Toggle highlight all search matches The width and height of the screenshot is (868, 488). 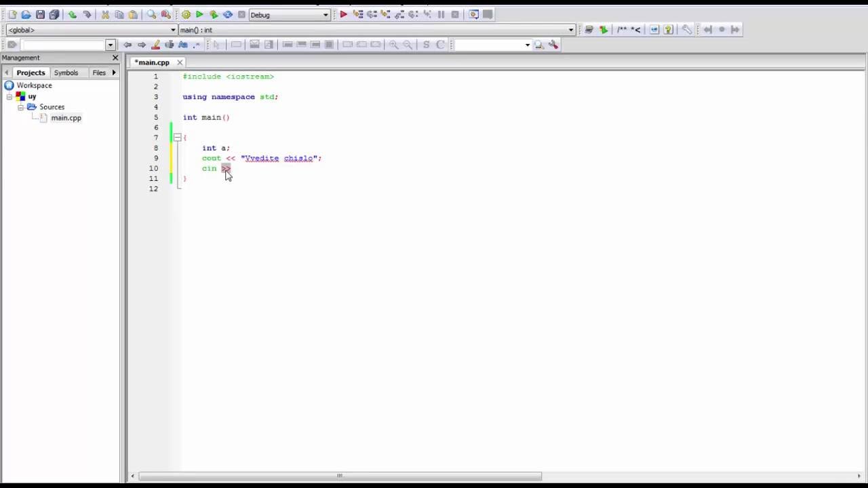[x=155, y=45]
